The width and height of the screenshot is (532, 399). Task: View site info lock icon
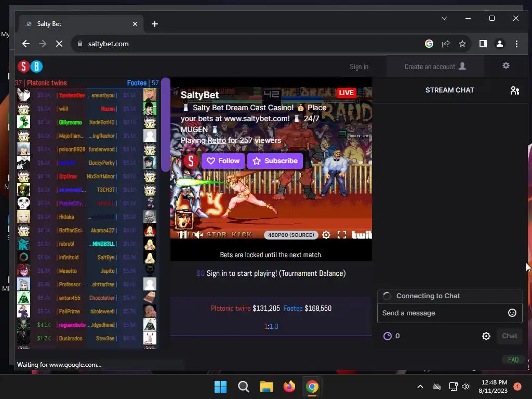tap(80, 44)
